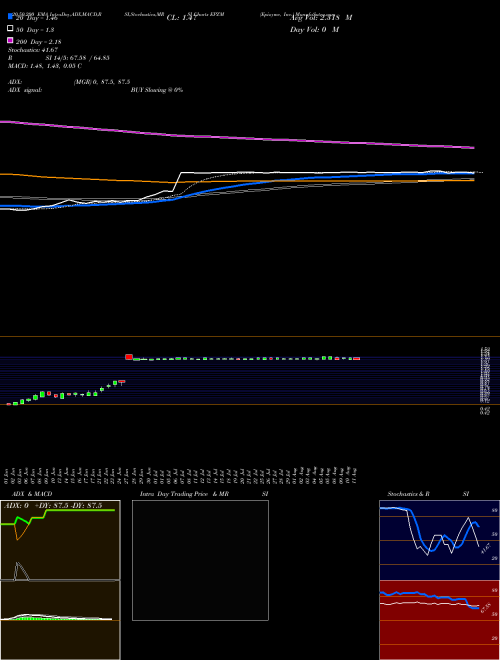Screen dimensions: 500x660
Task: Click the 'Stochastics: 41.67' reading
Action: coord(33,50)
